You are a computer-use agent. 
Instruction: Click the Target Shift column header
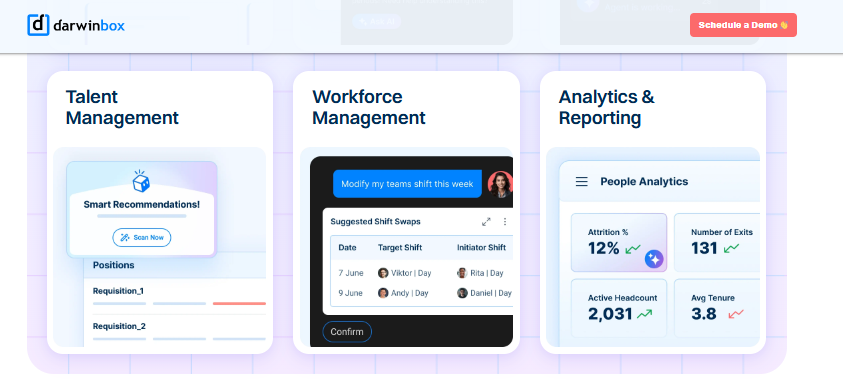(x=399, y=248)
